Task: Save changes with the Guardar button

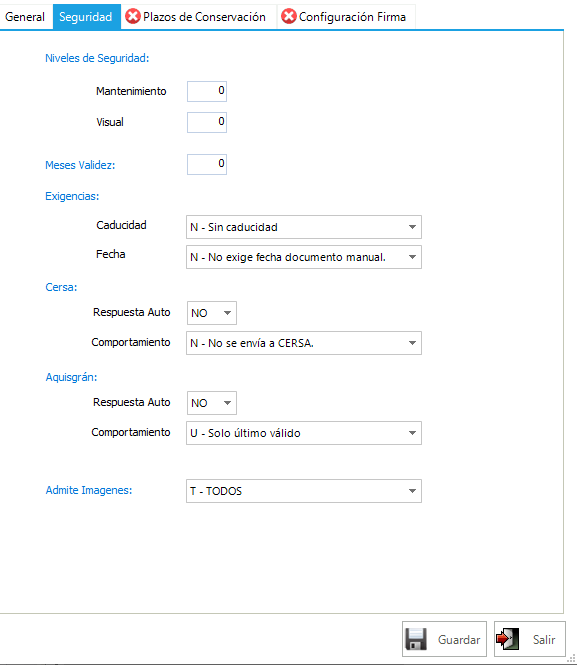Action: point(444,639)
